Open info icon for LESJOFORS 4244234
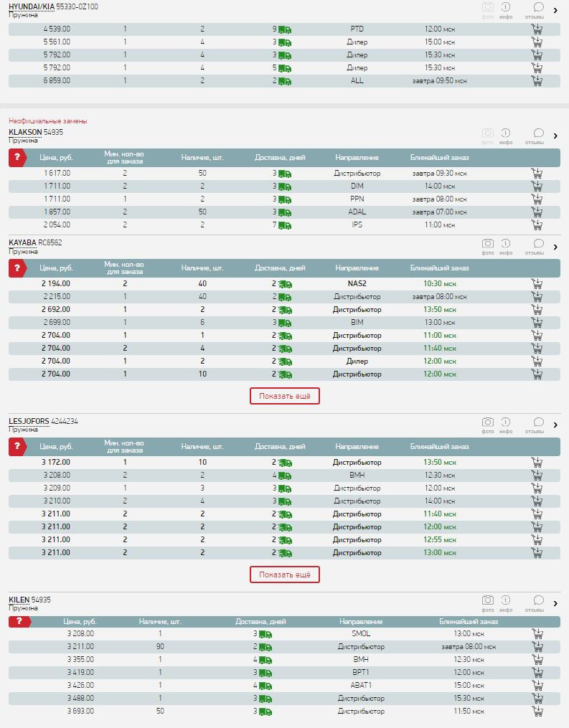This screenshot has height=728, width=569. [506, 425]
